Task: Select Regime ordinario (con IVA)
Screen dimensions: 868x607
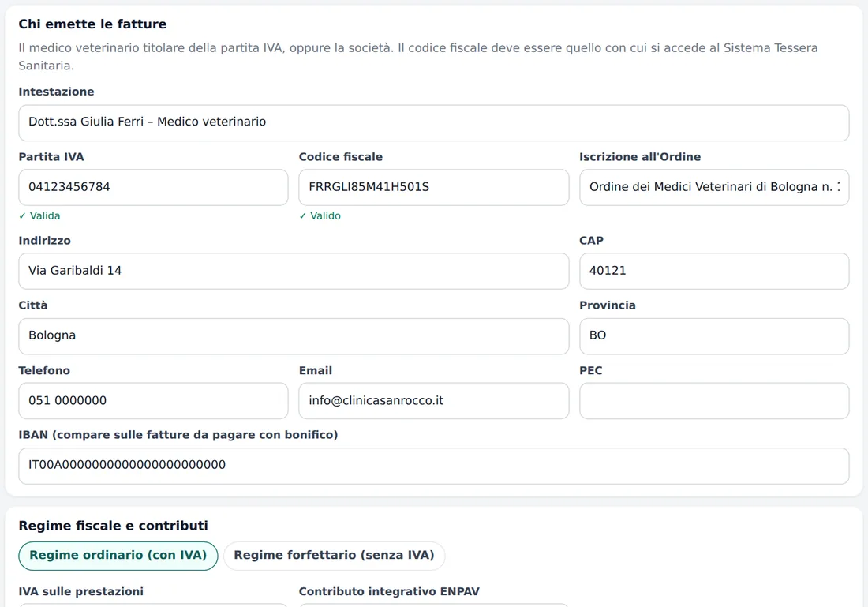Action: [x=118, y=556]
